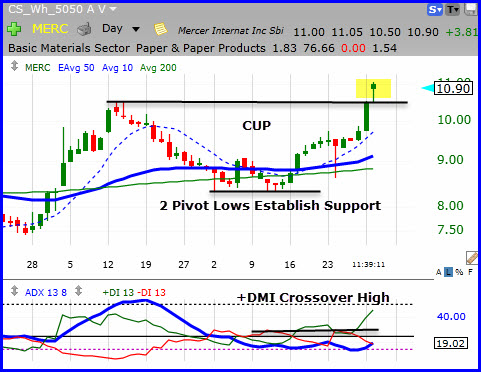
Task: Click the arrows icon after ADX 13 8
Action: (x=78, y=291)
